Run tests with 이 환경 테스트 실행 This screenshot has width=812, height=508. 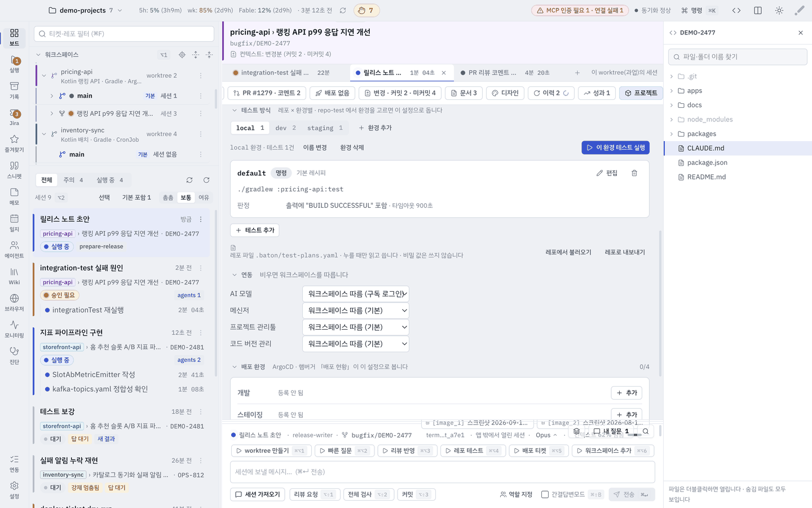point(615,147)
